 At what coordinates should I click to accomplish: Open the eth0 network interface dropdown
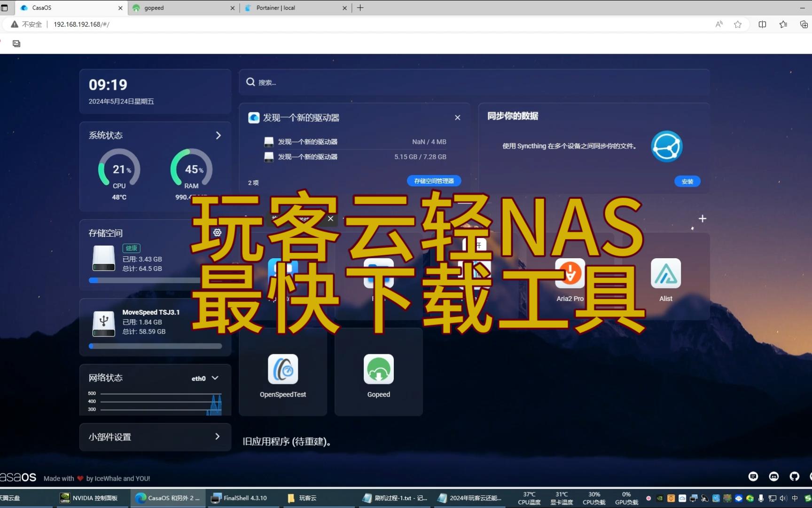tap(205, 378)
